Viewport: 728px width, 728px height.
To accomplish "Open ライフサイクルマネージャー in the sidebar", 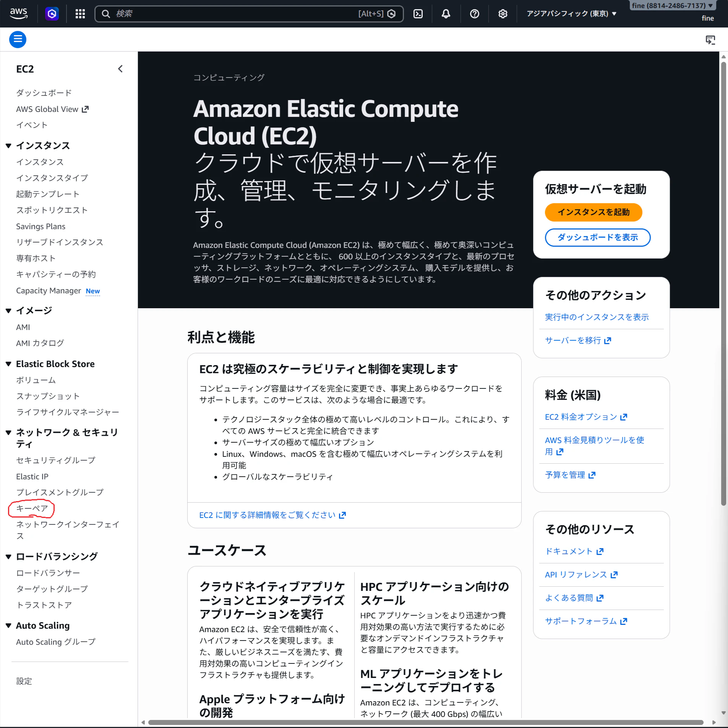I will 68,412.
